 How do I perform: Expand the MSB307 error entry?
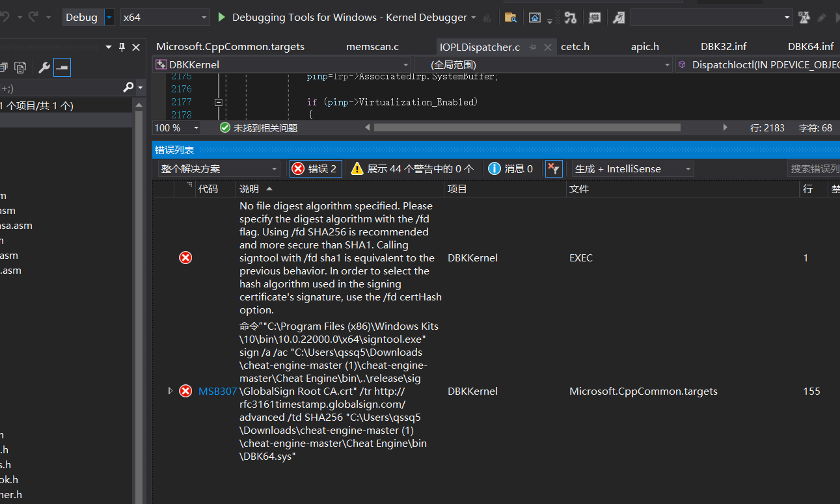point(170,391)
